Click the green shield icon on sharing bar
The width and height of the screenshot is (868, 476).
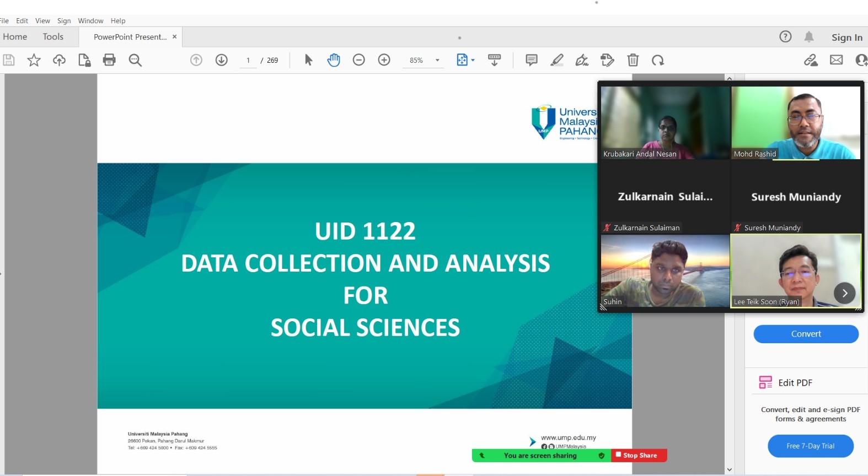coord(602,456)
